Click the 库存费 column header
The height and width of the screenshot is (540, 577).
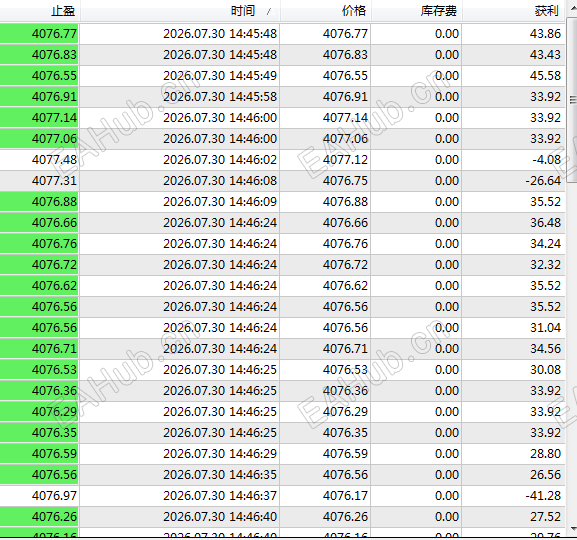click(417, 11)
